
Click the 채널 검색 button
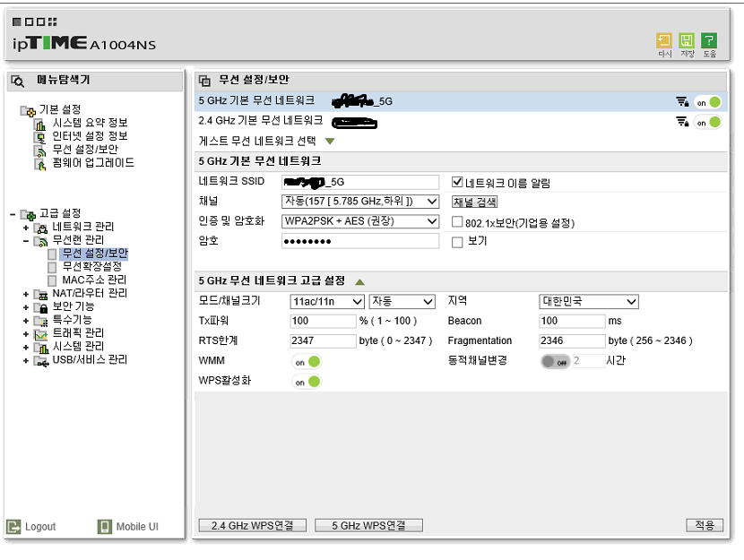[x=474, y=202]
